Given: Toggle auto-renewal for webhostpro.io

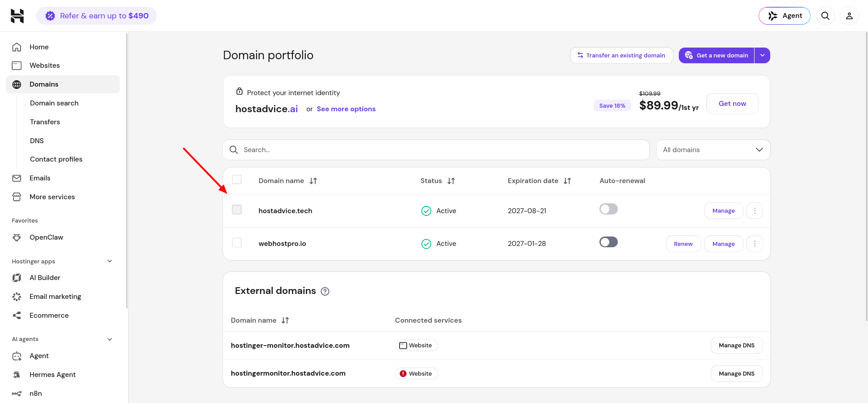Looking at the screenshot, I should coord(608,242).
